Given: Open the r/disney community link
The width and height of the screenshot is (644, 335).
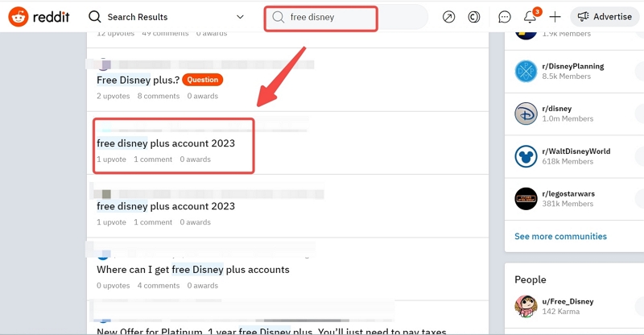Looking at the screenshot, I should 556,109.
